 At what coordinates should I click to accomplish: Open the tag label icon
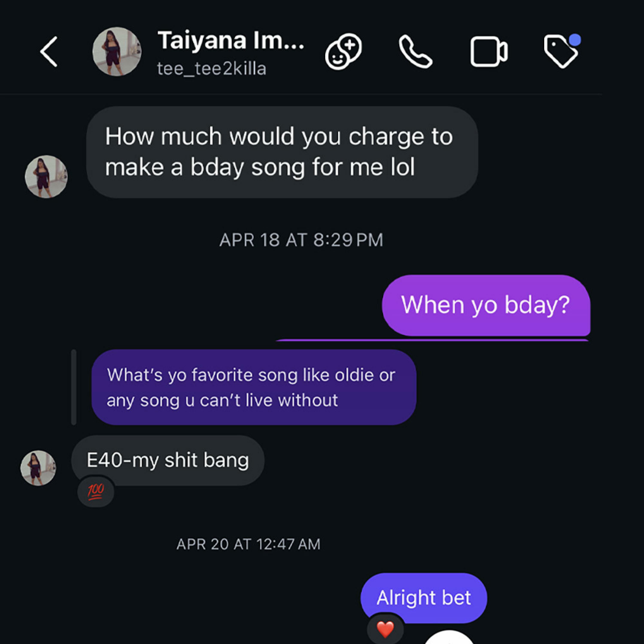click(x=561, y=52)
